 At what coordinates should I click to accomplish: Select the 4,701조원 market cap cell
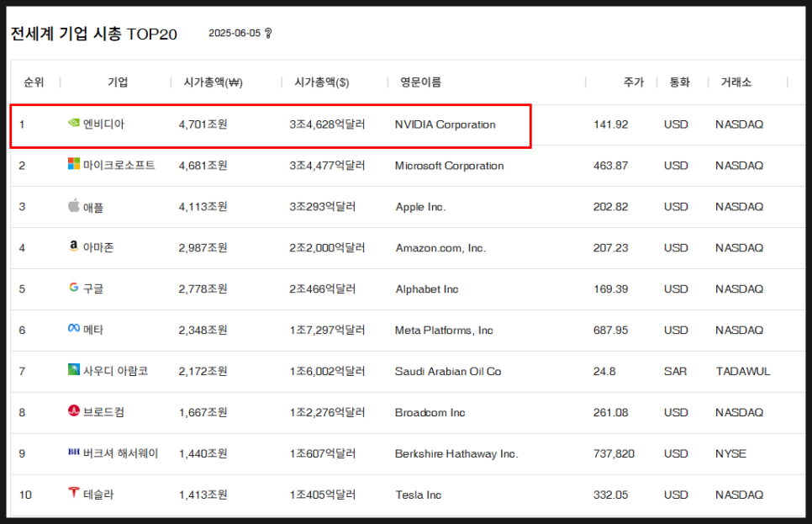tap(203, 124)
